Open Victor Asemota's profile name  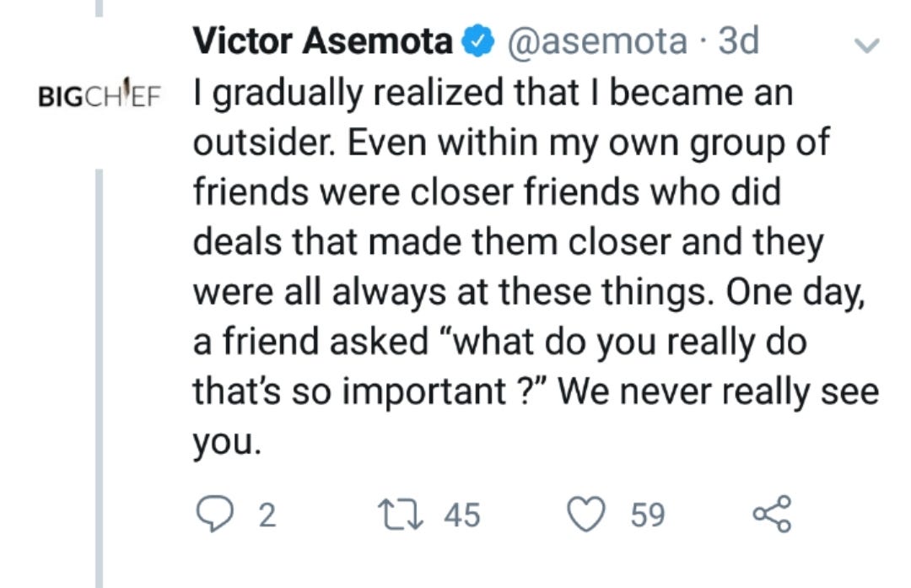pyautogui.click(x=323, y=40)
